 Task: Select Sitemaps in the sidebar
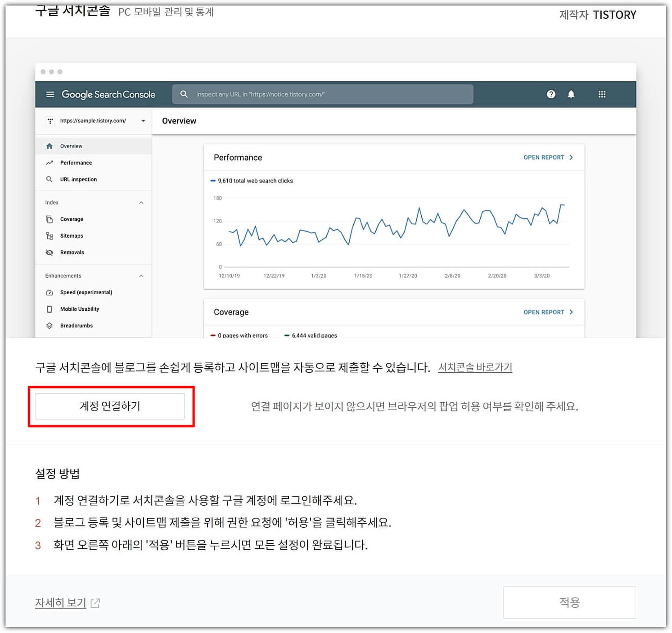tap(72, 236)
